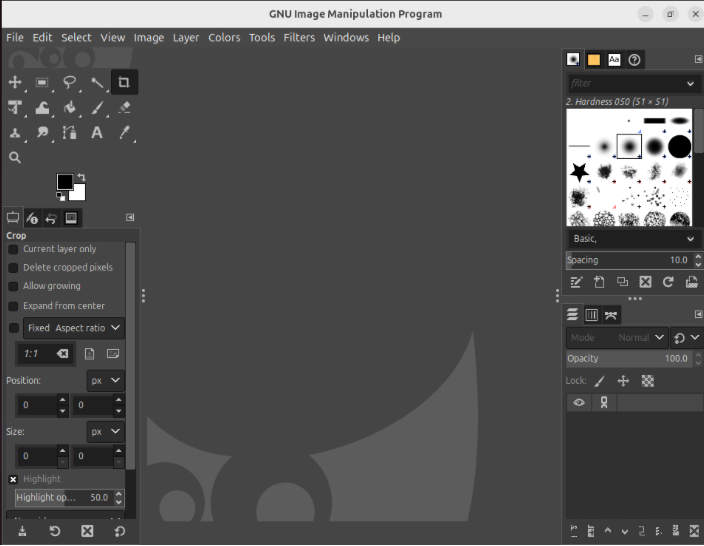Open the Colors menu

[224, 37]
